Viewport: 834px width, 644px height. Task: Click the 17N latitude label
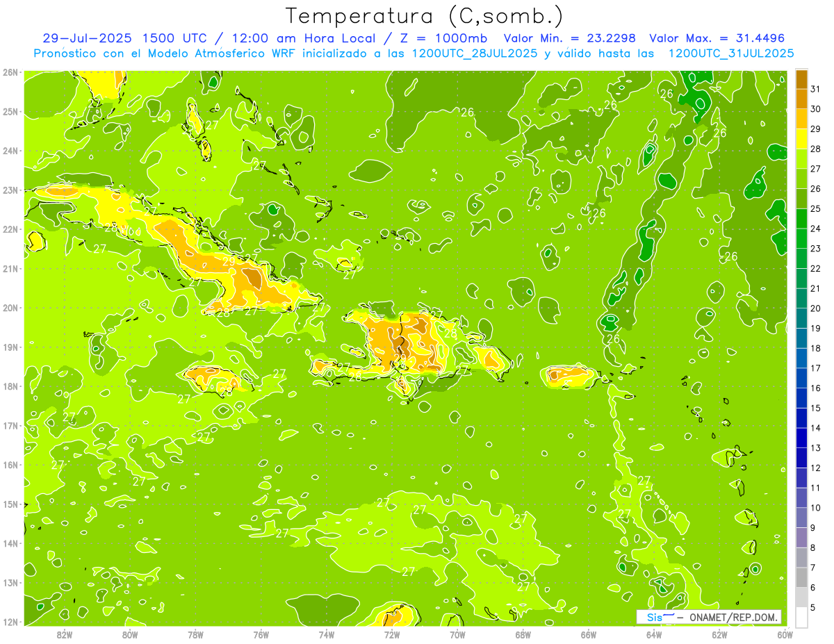pos(10,425)
